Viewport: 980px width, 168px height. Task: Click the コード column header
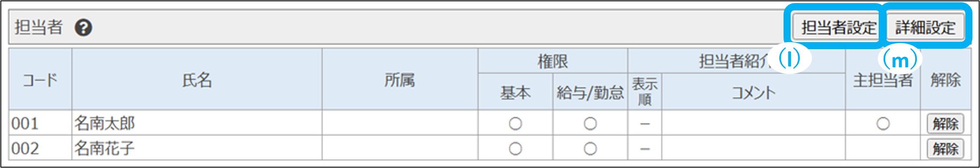pyautogui.click(x=40, y=80)
